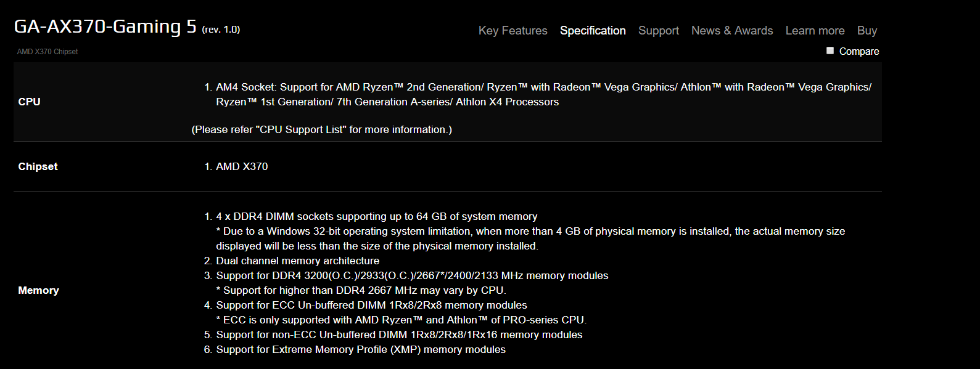Click the CPU row heading
The width and height of the screenshot is (980, 369).
30,102
